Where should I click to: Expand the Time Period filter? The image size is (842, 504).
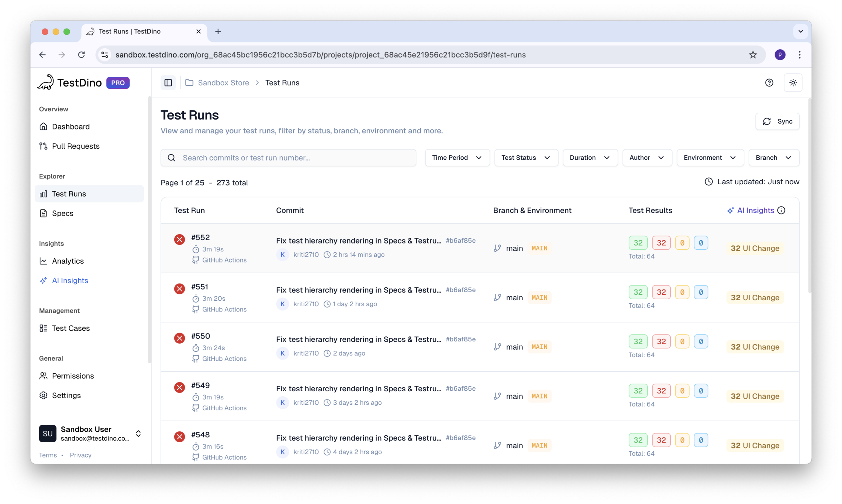pos(457,158)
